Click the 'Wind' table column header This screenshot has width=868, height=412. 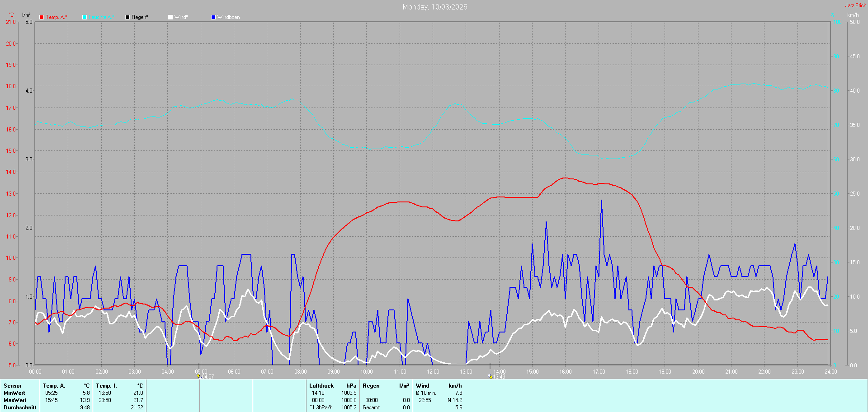point(423,386)
